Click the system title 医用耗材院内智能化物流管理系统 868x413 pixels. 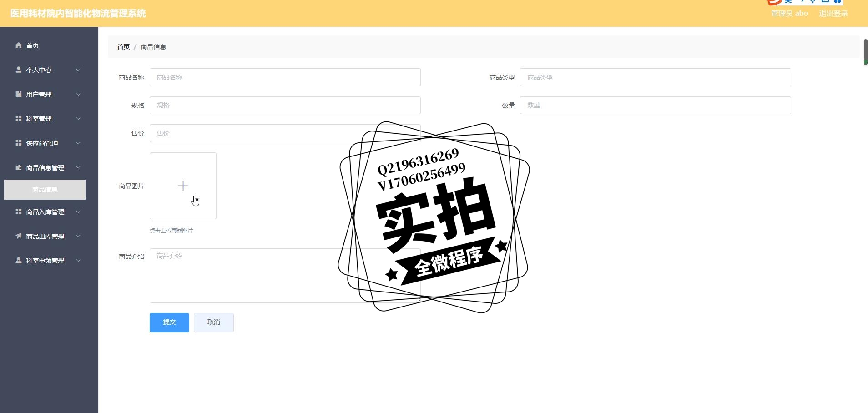coord(78,14)
